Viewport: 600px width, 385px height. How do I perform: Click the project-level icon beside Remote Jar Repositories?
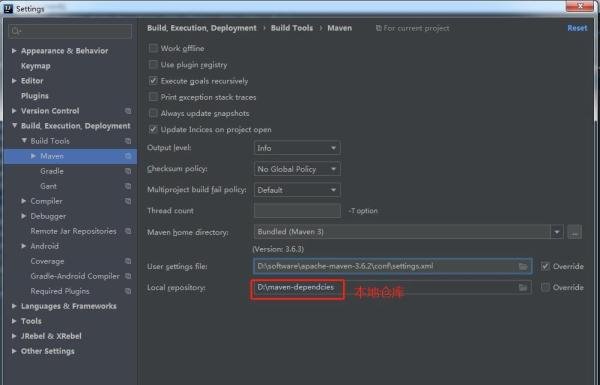128,231
